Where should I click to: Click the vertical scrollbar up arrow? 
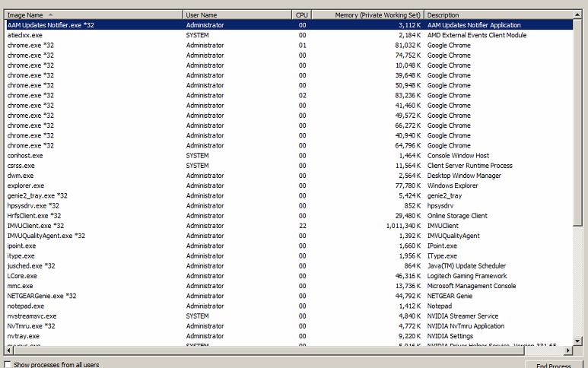point(577,14)
